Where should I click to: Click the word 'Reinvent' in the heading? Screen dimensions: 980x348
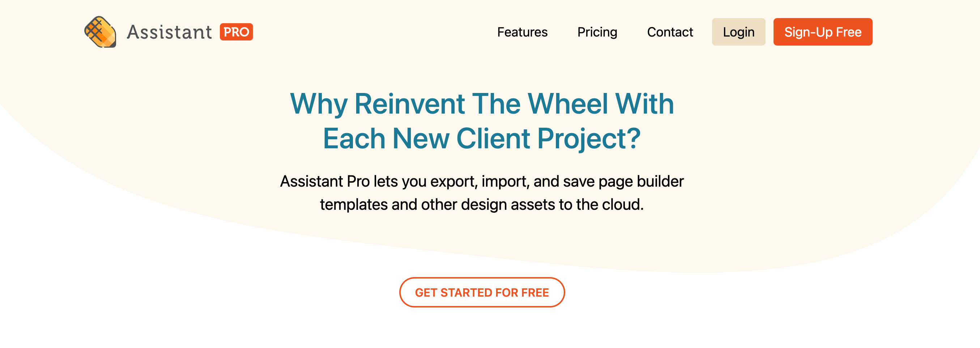point(409,103)
